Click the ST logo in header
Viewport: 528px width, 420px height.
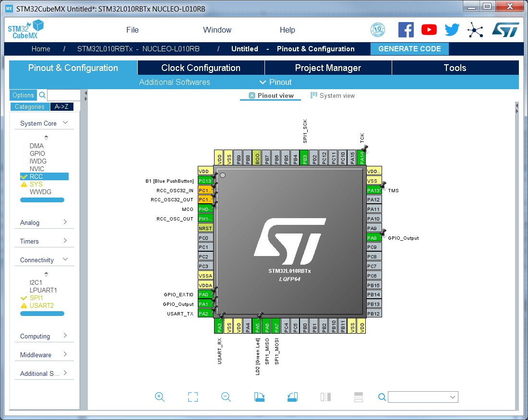505,30
